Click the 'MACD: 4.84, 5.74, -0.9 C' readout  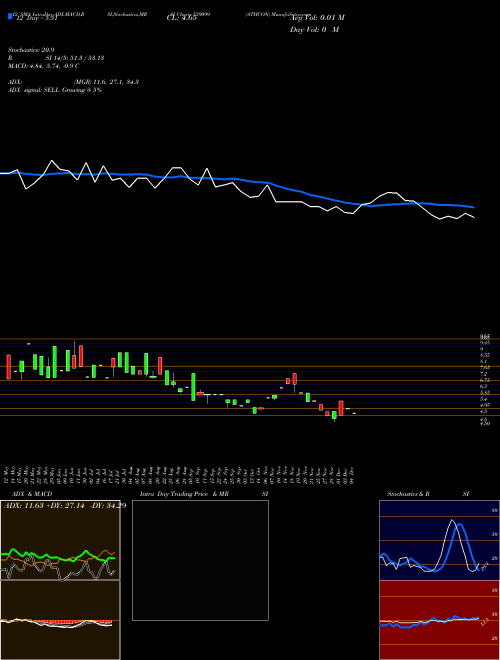pos(44,66)
